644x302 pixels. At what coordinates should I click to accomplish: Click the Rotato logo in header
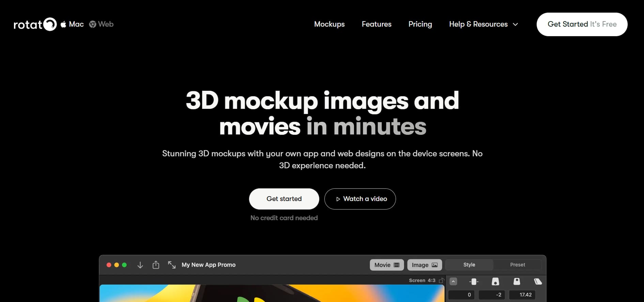[35, 24]
